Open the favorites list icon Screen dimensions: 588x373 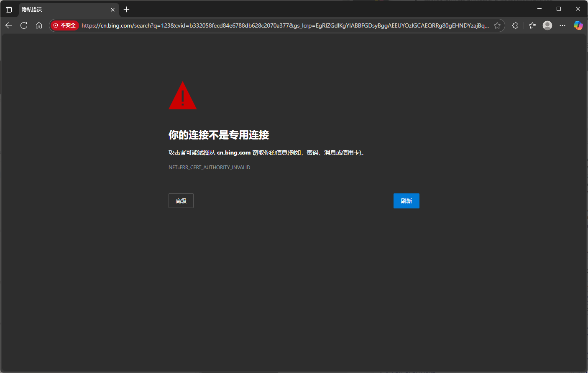tap(532, 25)
